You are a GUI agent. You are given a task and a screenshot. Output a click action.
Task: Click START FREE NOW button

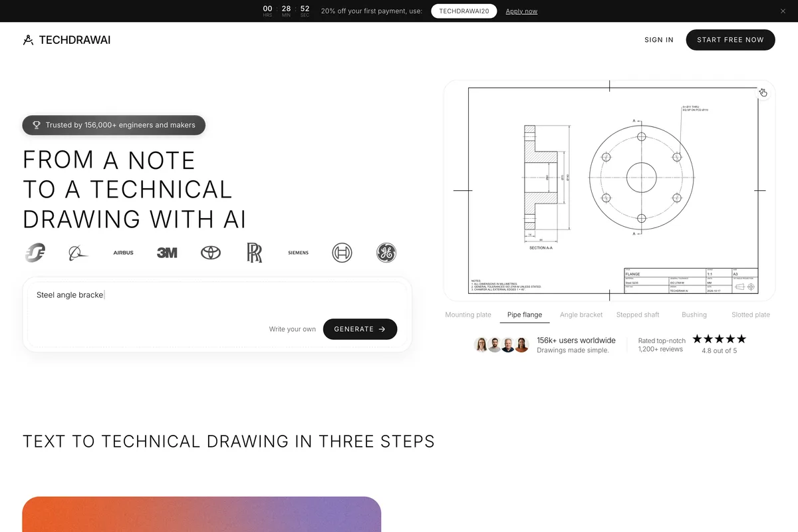click(x=730, y=40)
